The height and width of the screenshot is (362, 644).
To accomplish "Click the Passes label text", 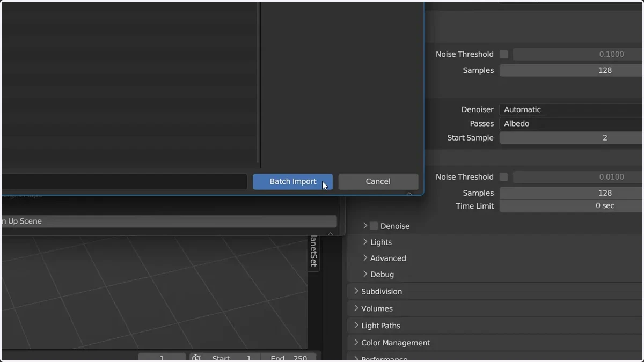I will (x=481, y=123).
